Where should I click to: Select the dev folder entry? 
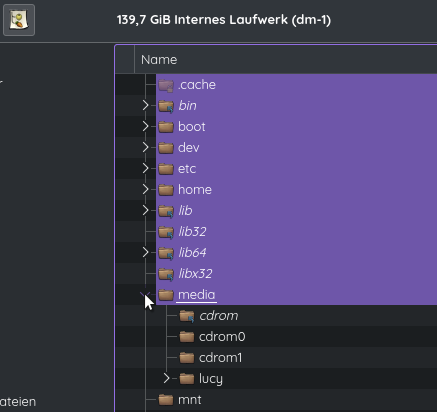click(x=189, y=148)
